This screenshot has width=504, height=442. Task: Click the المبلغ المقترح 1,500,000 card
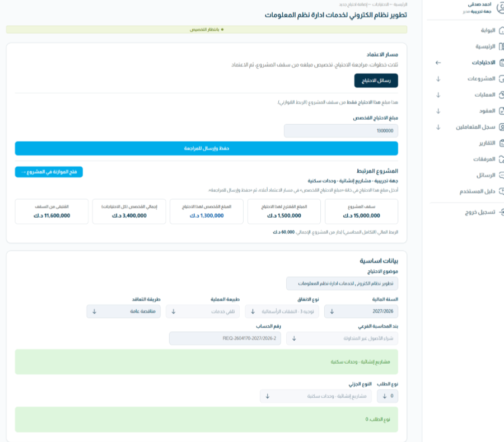284,211
